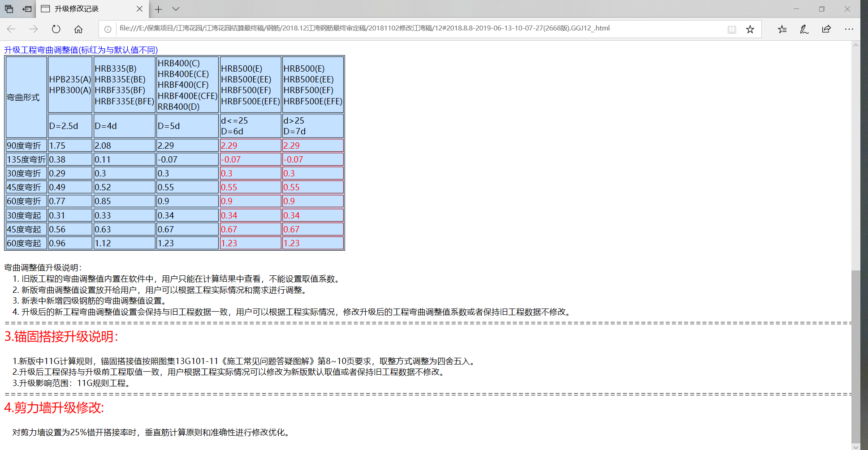Select the 升级修改记录 tab
This screenshot has height=450, width=868.
pyautogui.click(x=92, y=9)
